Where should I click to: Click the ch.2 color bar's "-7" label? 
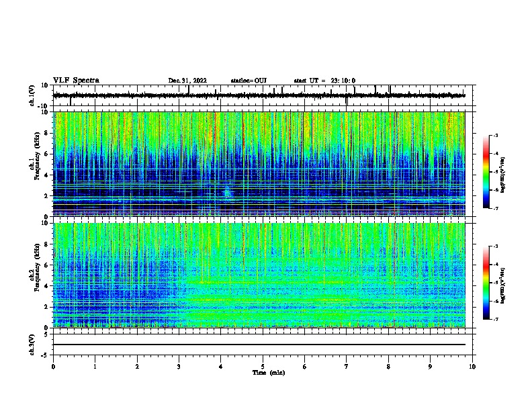[495, 319]
